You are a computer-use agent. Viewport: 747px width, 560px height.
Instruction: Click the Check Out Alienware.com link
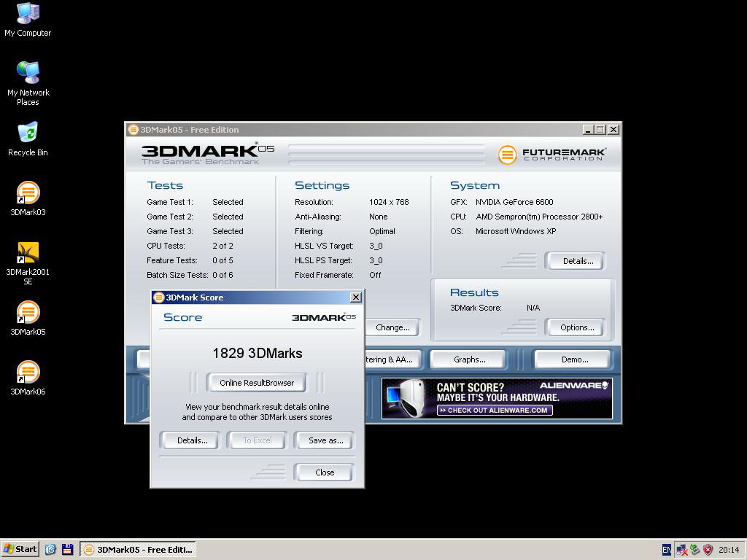point(495,410)
